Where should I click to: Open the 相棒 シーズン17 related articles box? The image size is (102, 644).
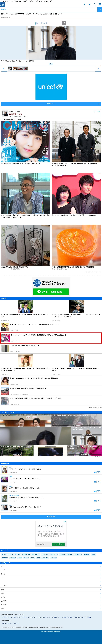click(x=51, y=114)
